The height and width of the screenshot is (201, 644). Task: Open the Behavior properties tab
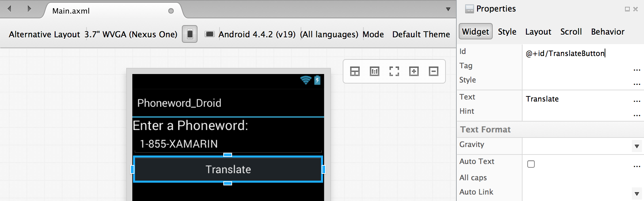tap(608, 32)
